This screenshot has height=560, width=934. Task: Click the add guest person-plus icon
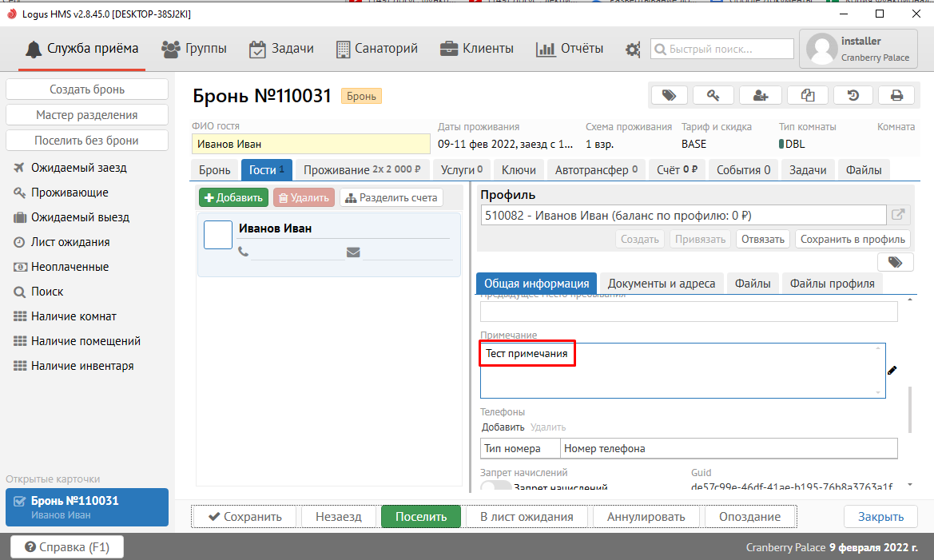(x=760, y=96)
